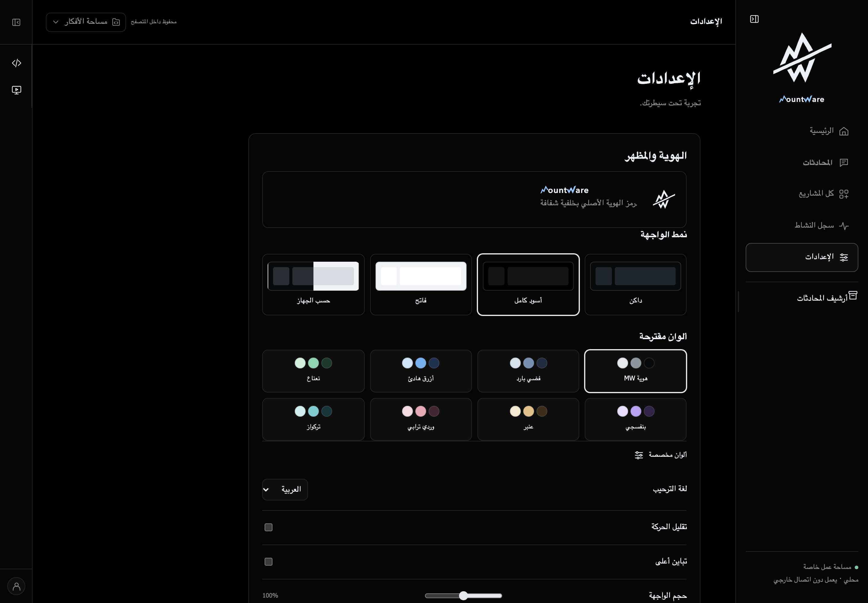The image size is (868, 603).
Task: Expand the ألوان مخصصة section
Action: point(660,455)
